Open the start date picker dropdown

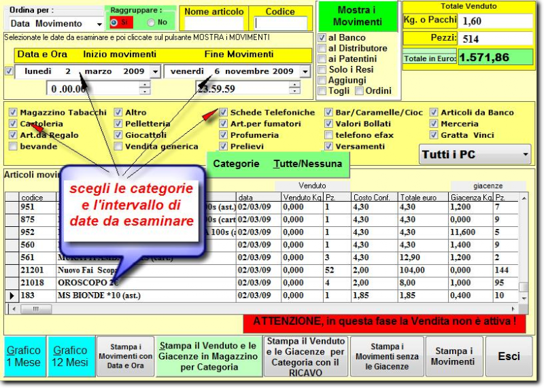[155, 71]
